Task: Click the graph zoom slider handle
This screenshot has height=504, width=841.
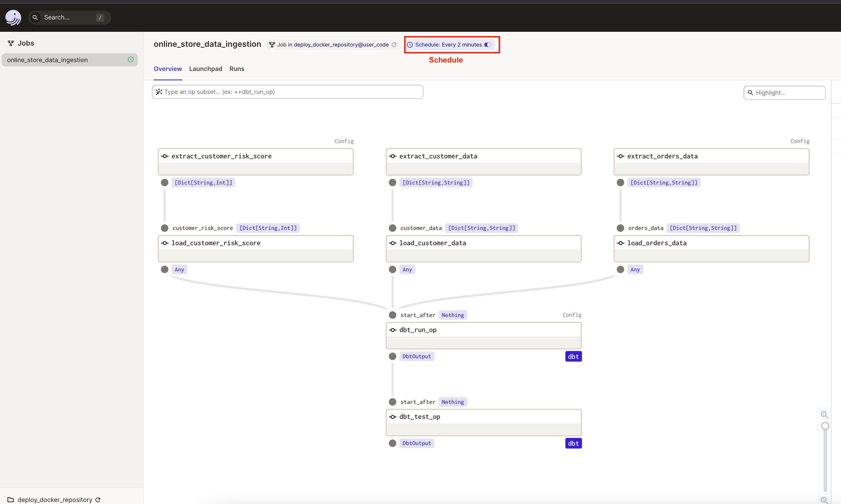Action: point(825,426)
